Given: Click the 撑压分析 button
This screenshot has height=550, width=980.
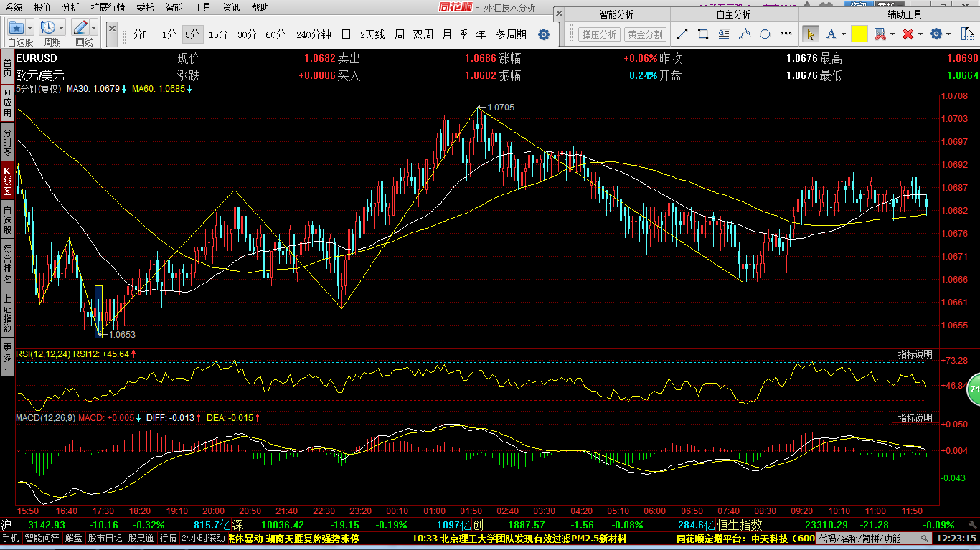Looking at the screenshot, I should coord(599,34).
